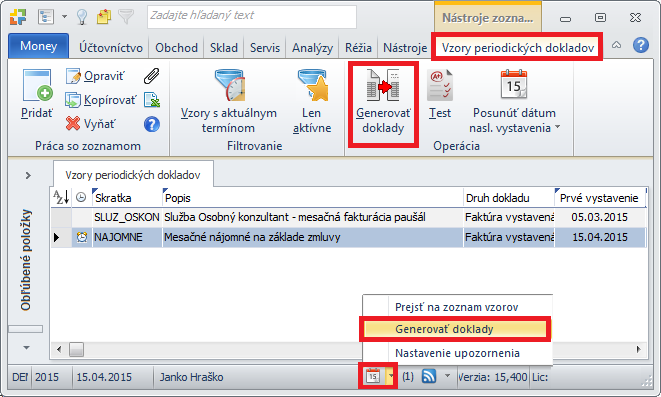Click the filter funnel icon in title bar
661x397 pixels.
click(126, 17)
